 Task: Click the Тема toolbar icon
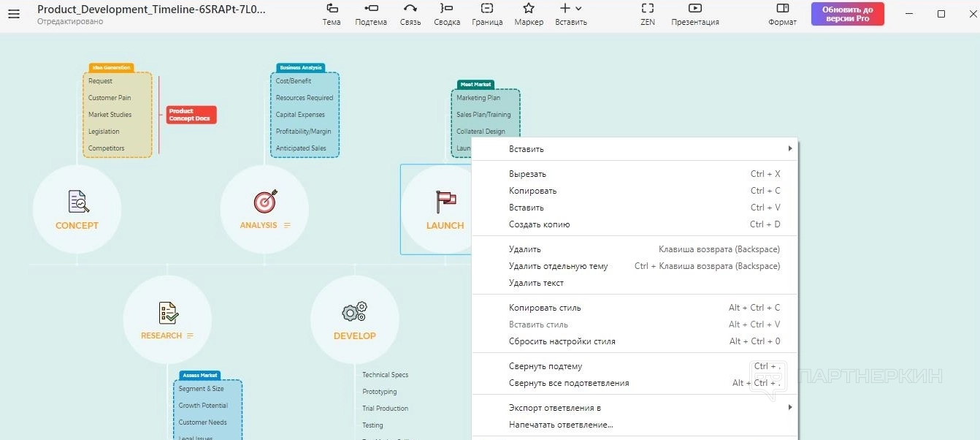click(332, 8)
